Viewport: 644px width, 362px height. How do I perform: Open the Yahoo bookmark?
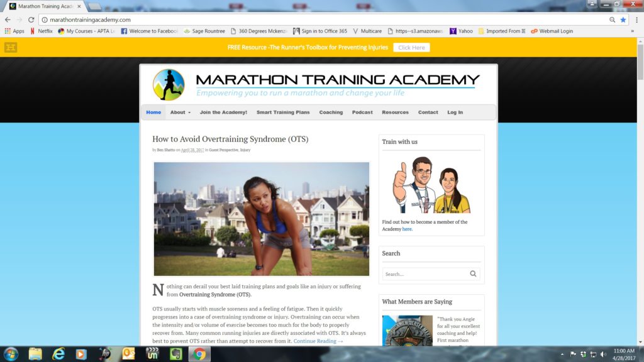(461, 31)
